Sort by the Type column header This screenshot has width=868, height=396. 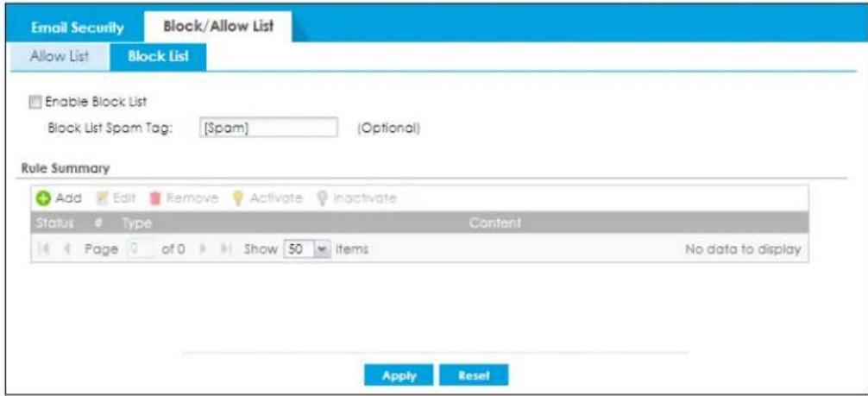coord(138,223)
